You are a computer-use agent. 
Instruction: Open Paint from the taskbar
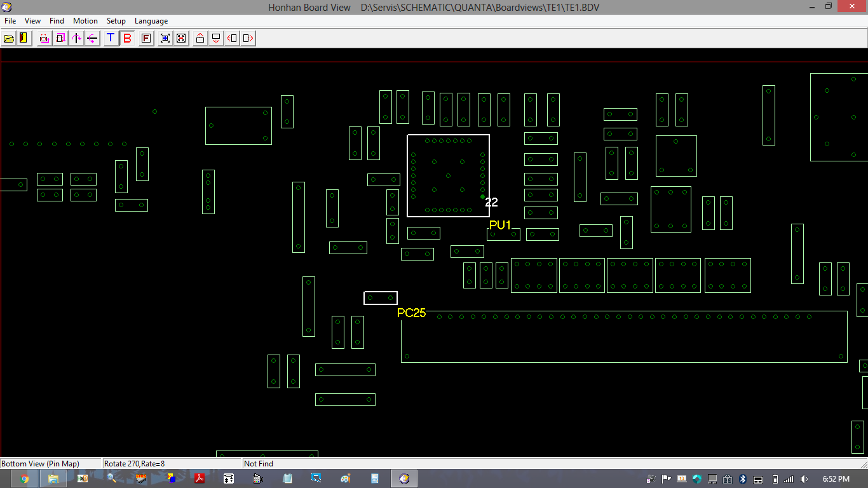[x=346, y=478]
